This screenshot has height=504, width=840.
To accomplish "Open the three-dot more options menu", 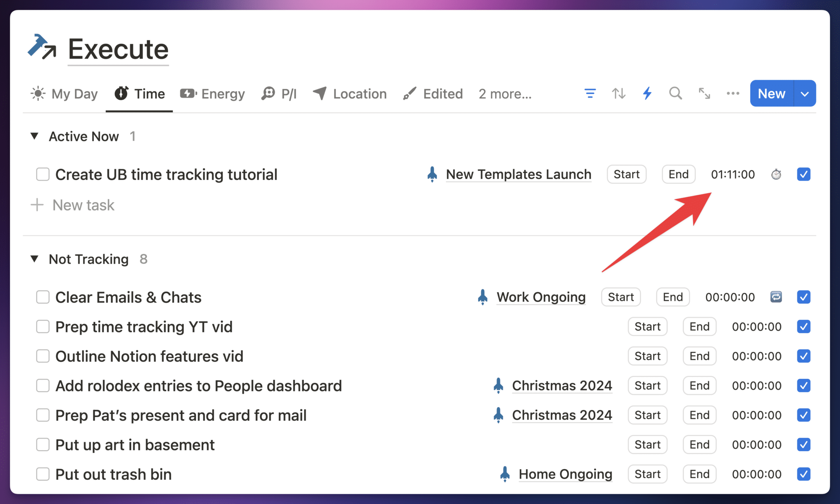I will (x=733, y=94).
